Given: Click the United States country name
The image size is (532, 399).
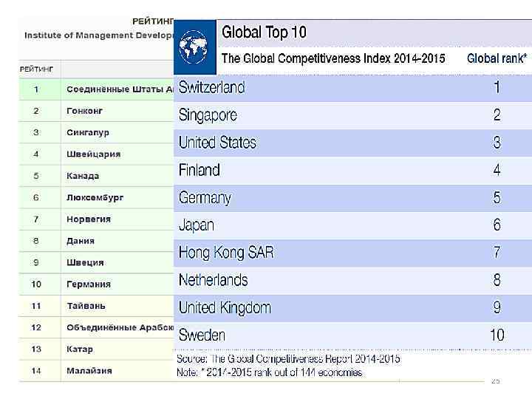Looking at the screenshot, I should point(217,142).
